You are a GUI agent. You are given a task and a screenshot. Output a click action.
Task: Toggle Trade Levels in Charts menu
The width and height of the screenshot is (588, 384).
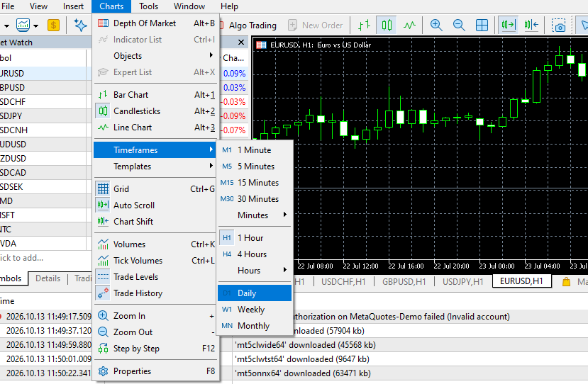(x=155, y=277)
